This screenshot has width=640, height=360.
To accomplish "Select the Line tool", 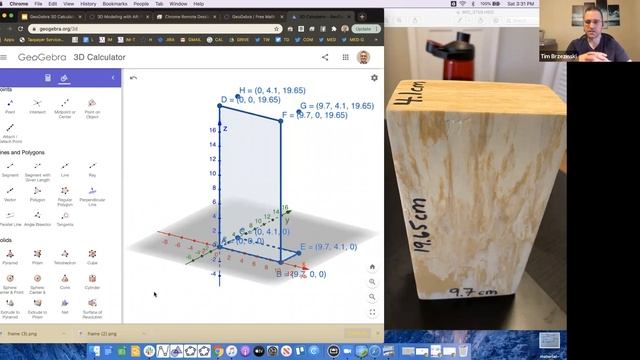I will click(x=65, y=169).
